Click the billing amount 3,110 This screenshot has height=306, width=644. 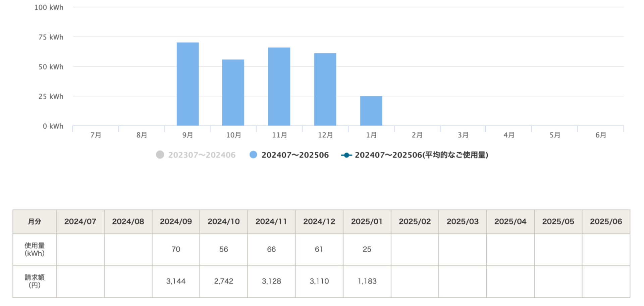319,281
